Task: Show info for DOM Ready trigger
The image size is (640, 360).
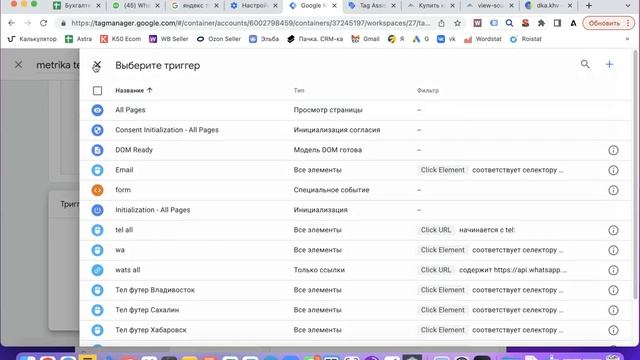Action: pyautogui.click(x=613, y=150)
